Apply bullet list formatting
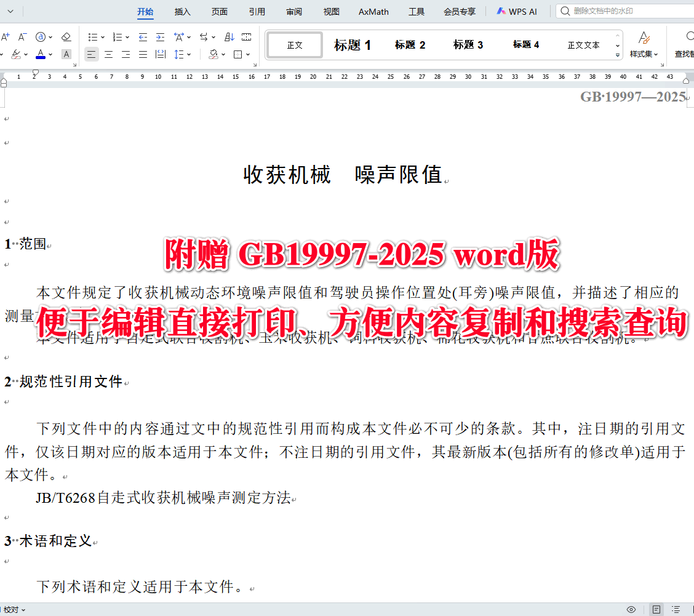The height and width of the screenshot is (616, 694). [94, 37]
